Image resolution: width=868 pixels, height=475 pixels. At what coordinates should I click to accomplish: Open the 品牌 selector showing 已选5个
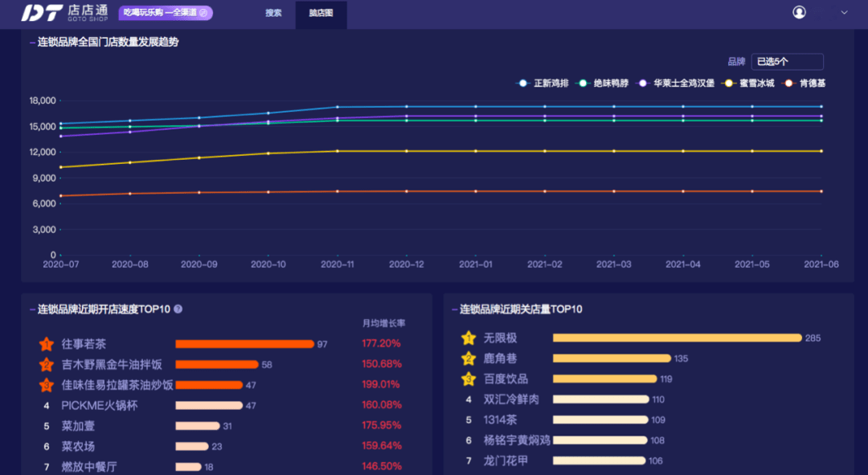coord(787,62)
